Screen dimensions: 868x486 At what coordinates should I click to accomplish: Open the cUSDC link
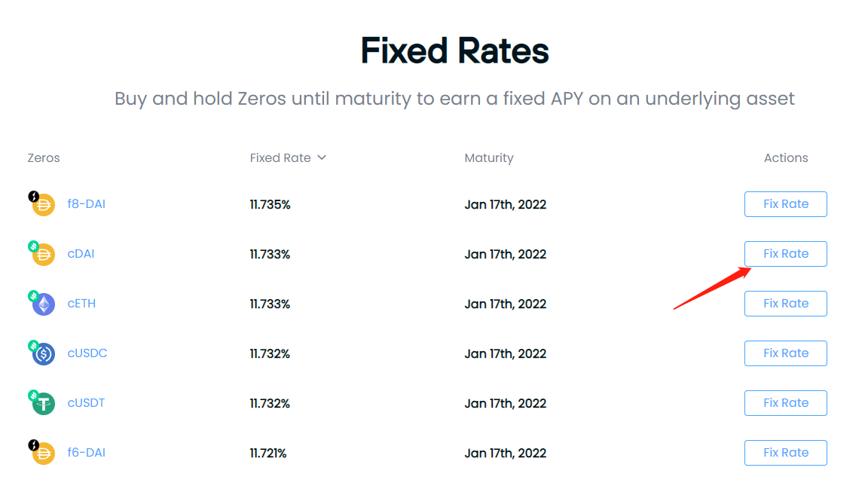pos(87,353)
